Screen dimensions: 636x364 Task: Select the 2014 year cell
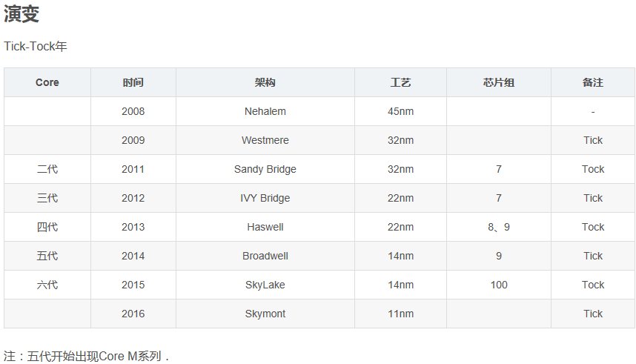(x=133, y=256)
